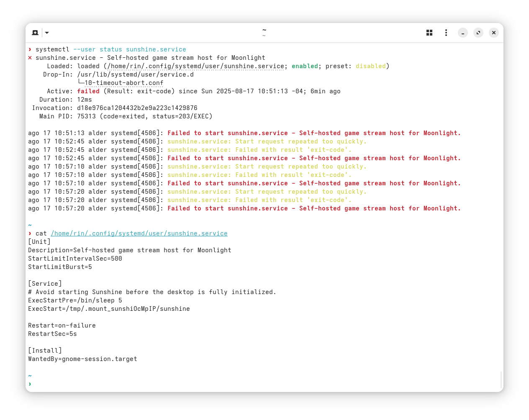Click the red X beside sunshine.service

click(30, 58)
